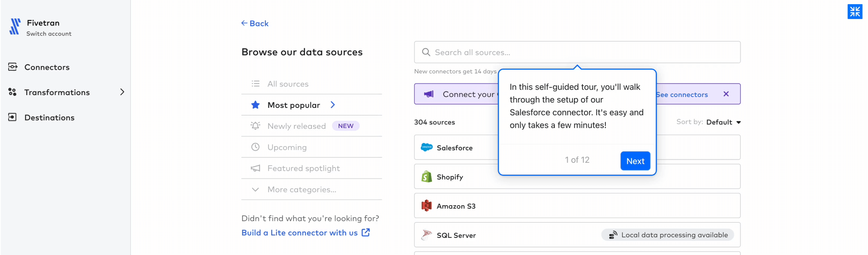This screenshot has height=255, width=868.
Task: Open Destinations in the sidebar
Action: (x=49, y=118)
